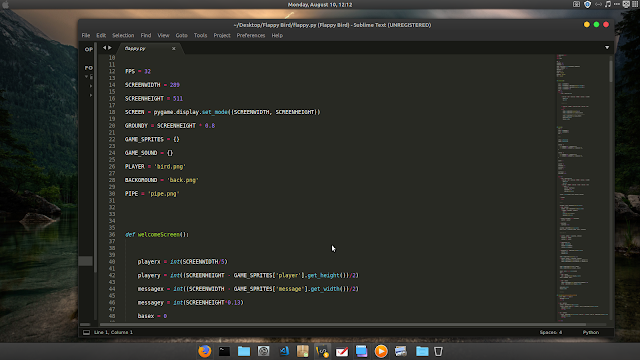640x360 pixels.
Task: Open the Help menu
Action: (277, 36)
